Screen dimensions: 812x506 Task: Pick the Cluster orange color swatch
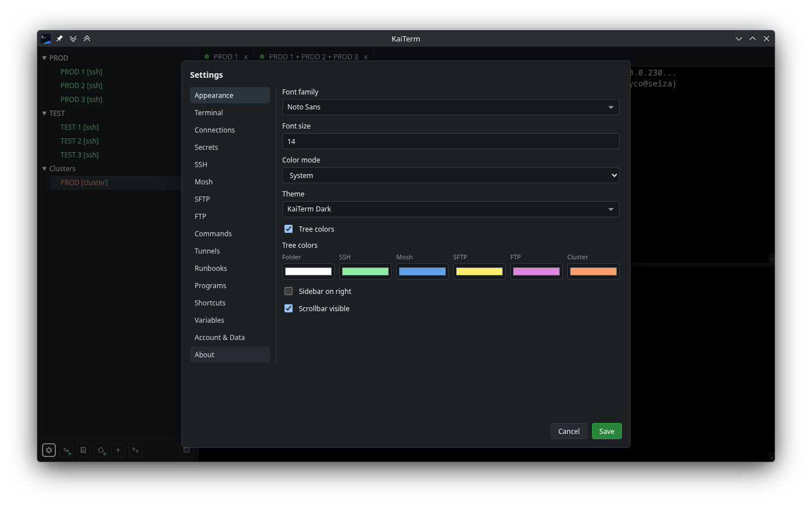[x=593, y=271]
